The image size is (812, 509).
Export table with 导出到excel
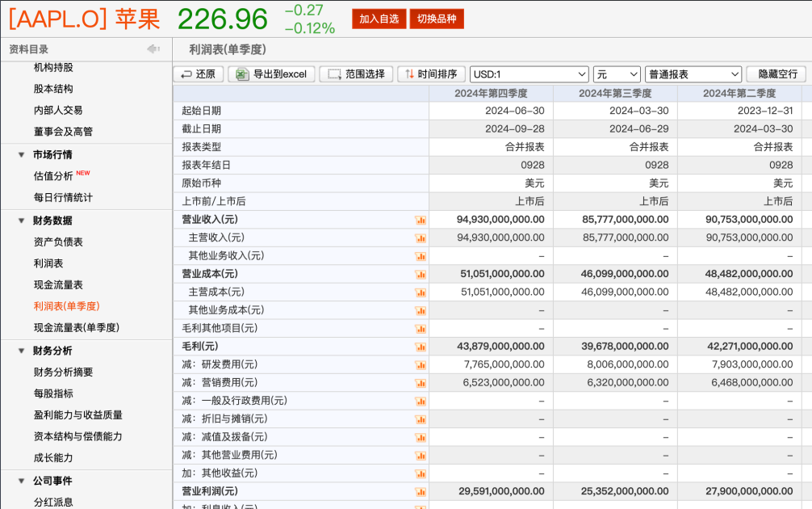(x=271, y=74)
